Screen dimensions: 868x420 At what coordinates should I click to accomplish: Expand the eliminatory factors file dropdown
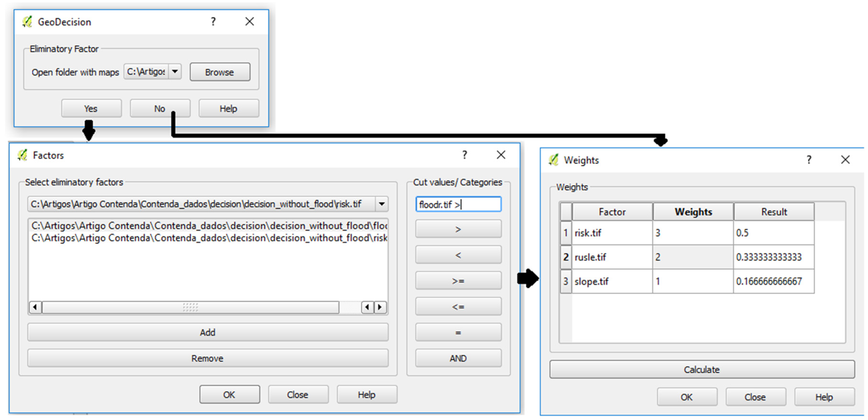pyautogui.click(x=382, y=204)
